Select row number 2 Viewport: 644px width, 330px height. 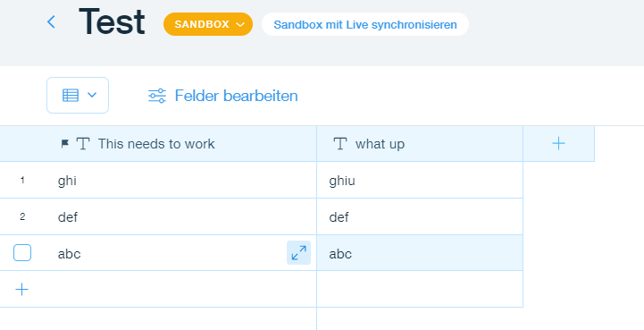pos(22,216)
